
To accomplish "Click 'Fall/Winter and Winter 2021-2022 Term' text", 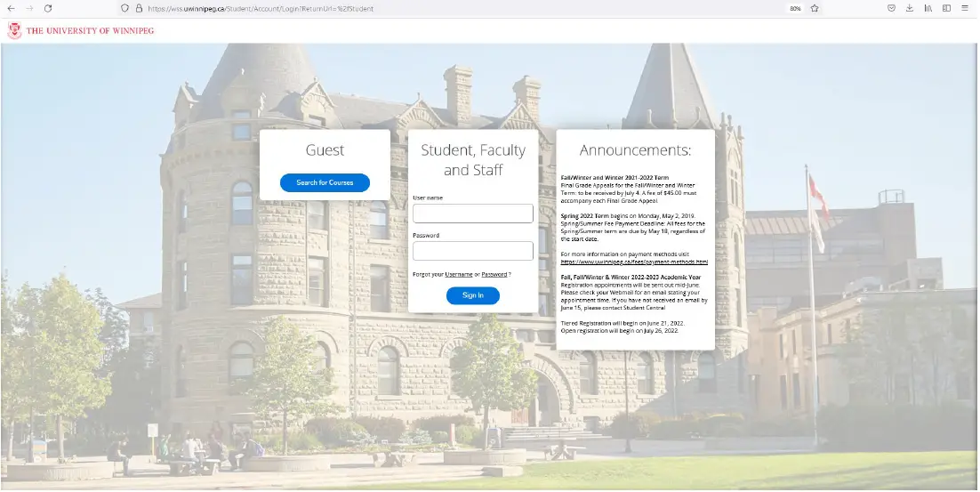I will click(x=615, y=178).
